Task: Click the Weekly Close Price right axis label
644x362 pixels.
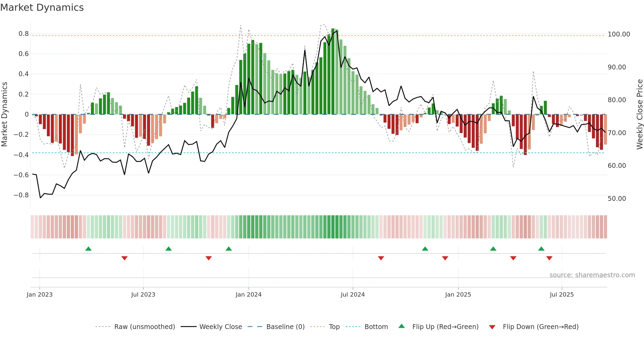Action: point(640,114)
